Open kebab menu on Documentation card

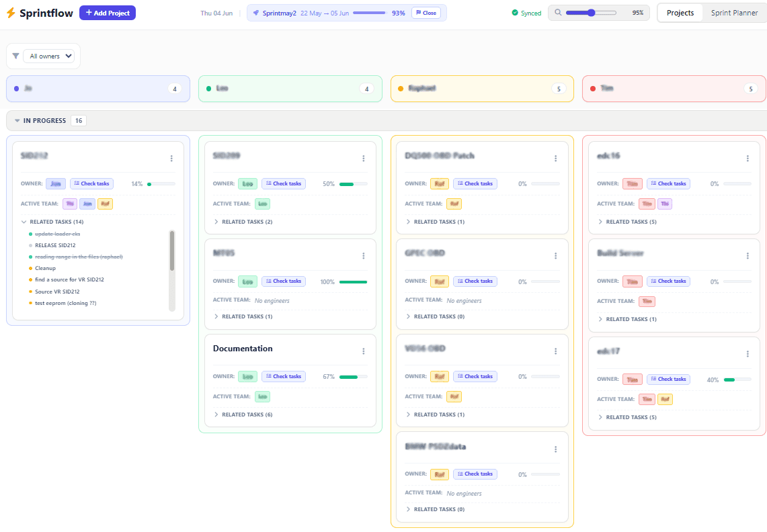(364, 351)
